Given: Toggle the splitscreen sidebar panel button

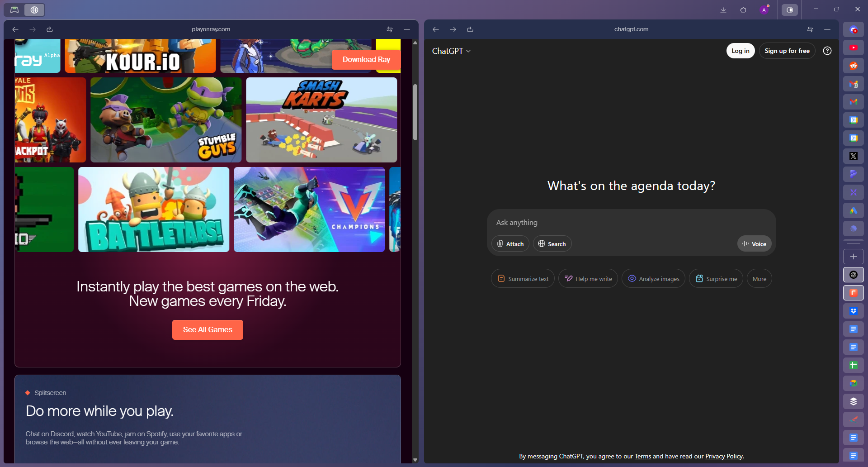Looking at the screenshot, I should tap(790, 10).
